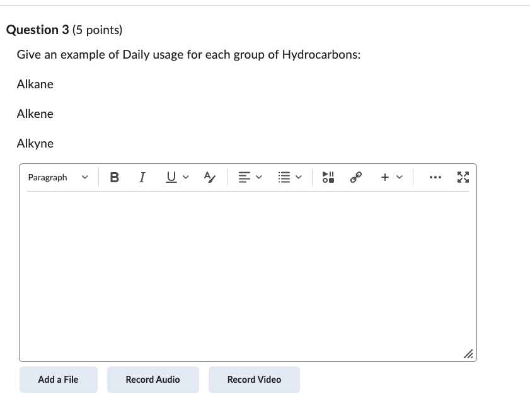This screenshot has height=420, width=530.
Task: Open the list formatting dropdown
Action: [x=290, y=177]
